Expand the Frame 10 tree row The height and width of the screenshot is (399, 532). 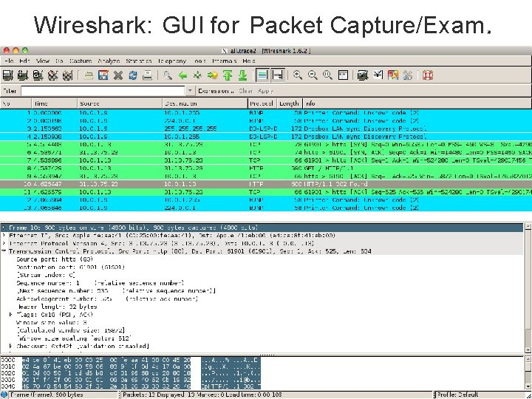pos(4,228)
